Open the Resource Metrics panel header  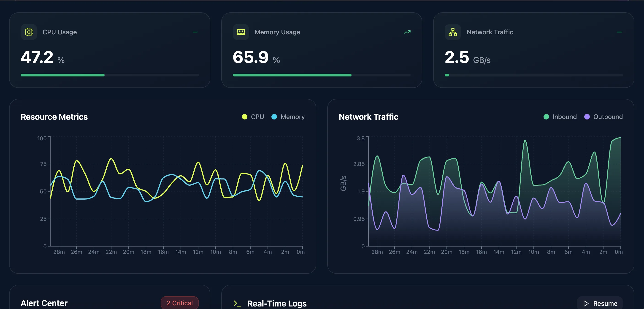54,117
